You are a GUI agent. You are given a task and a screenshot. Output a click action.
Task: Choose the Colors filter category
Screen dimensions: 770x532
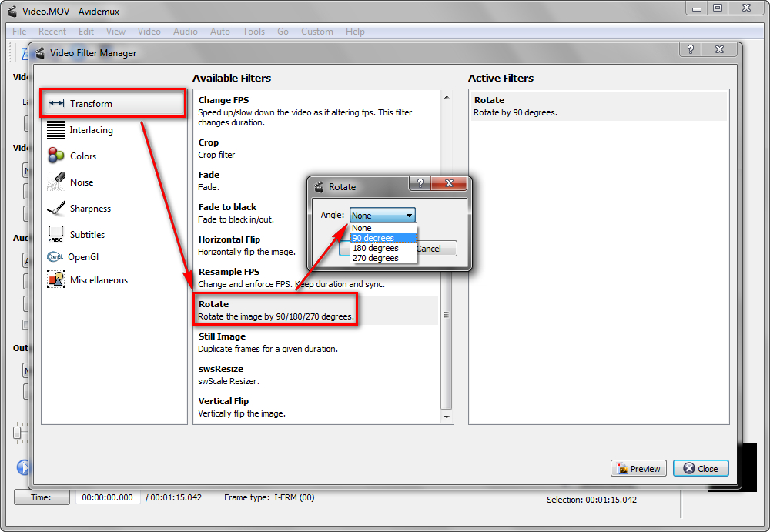click(82, 156)
